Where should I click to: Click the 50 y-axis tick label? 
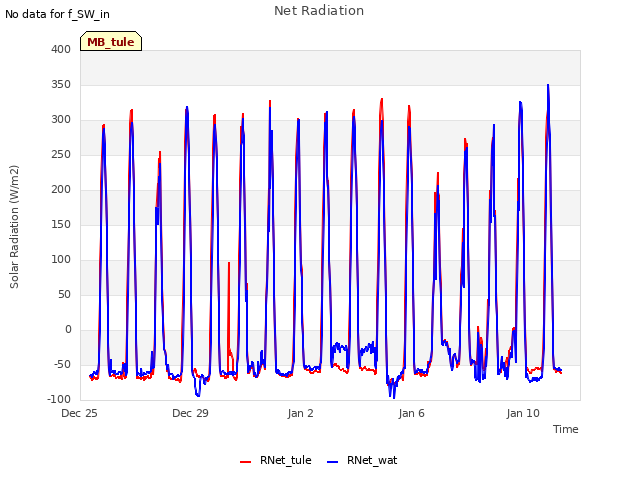click(x=64, y=294)
